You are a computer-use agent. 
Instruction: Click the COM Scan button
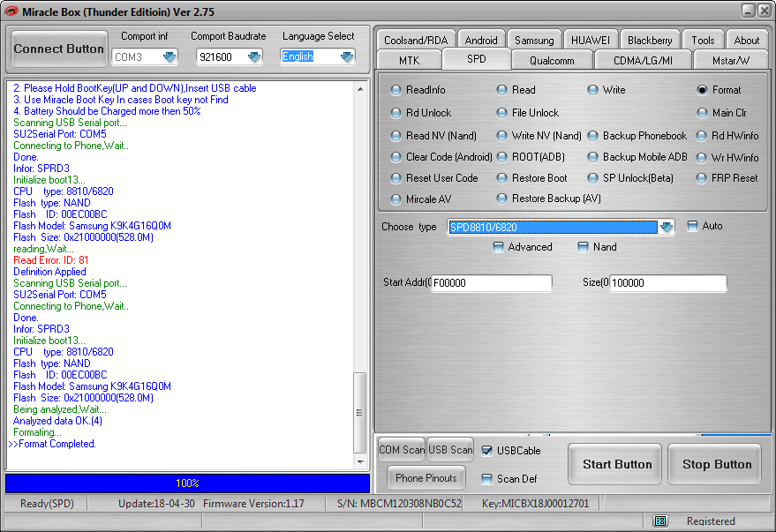pyautogui.click(x=402, y=450)
